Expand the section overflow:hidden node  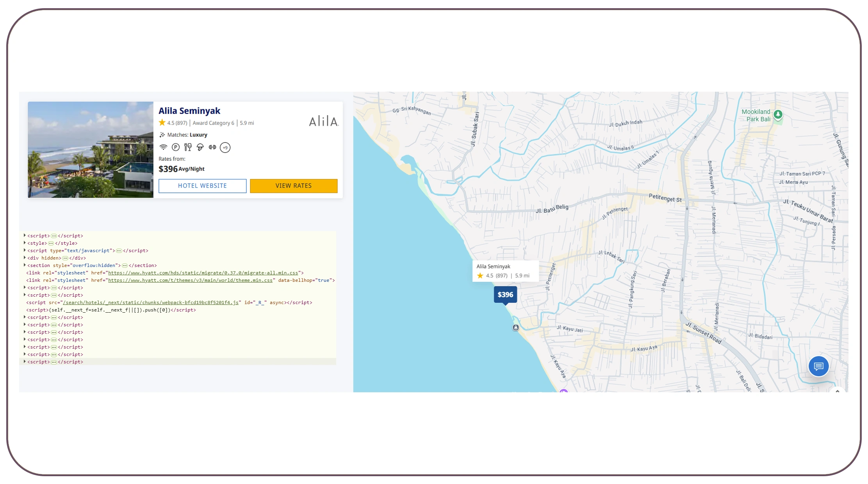tap(25, 265)
